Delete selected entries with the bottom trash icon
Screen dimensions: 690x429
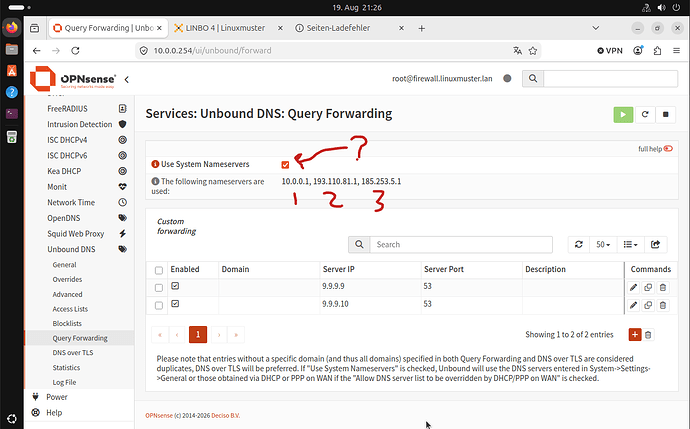tap(648, 335)
